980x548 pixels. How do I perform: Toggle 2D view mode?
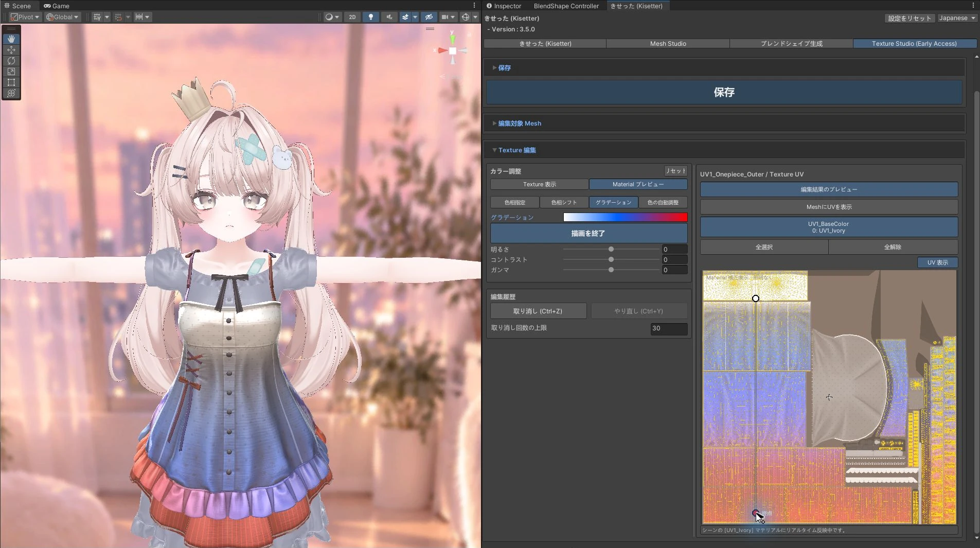pos(352,17)
